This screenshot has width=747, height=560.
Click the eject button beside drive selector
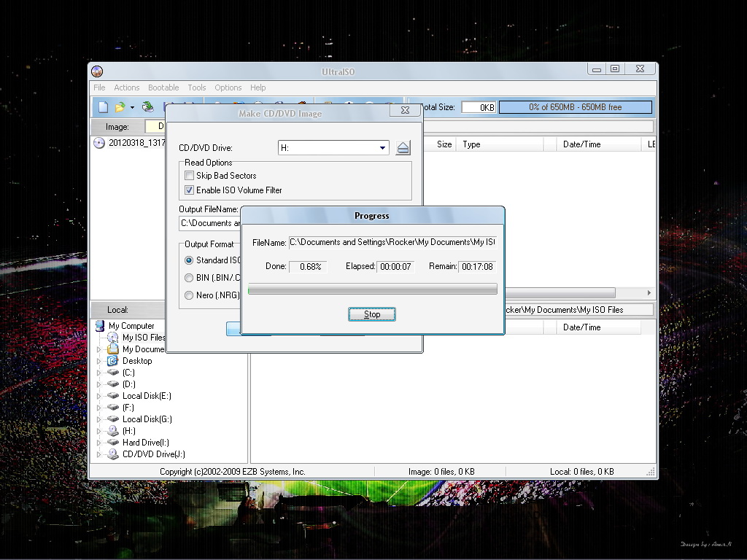coord(403,147)
